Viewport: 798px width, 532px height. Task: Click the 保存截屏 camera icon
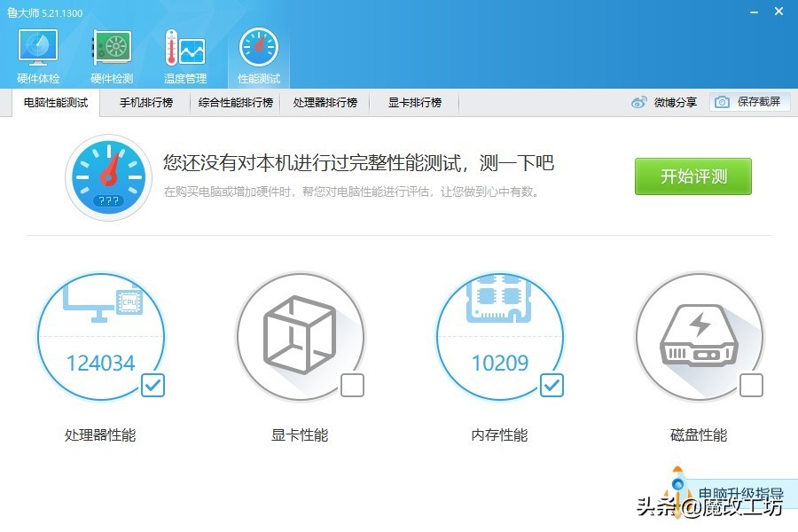pos(723,102)
